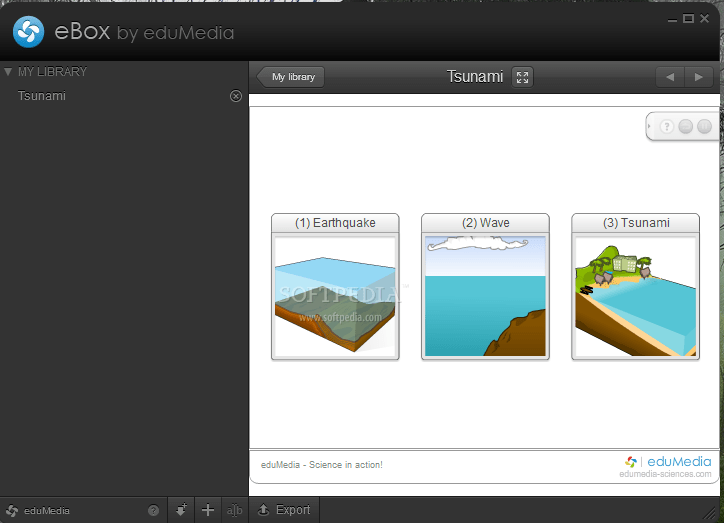Collapse the MY LIBRARY section triangle
This screenshot has height=523, width=724.
click(8, 72)
